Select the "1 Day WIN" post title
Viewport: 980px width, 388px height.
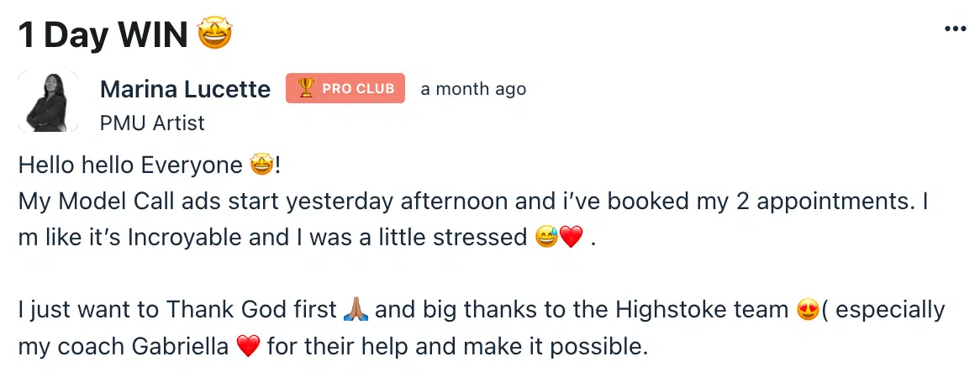click(x=103, y=34)
